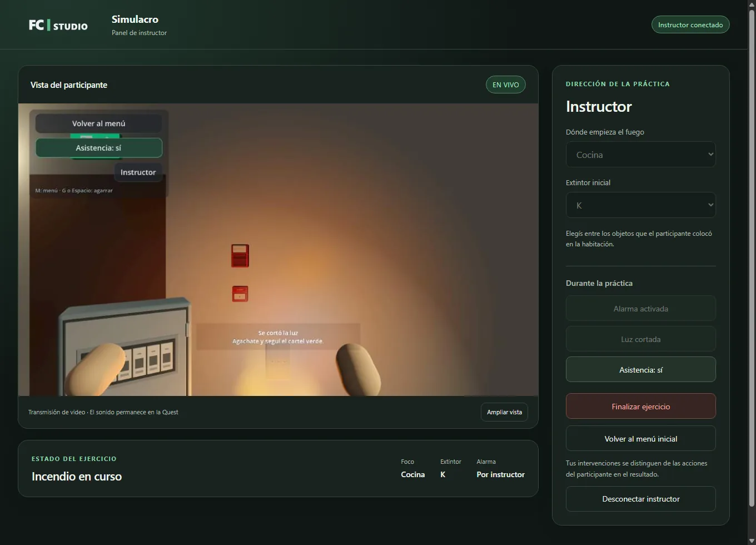The height and width of the screenshot is (545, 756).
Task: Click the FC Studio logo
Action: click(58, 25)
